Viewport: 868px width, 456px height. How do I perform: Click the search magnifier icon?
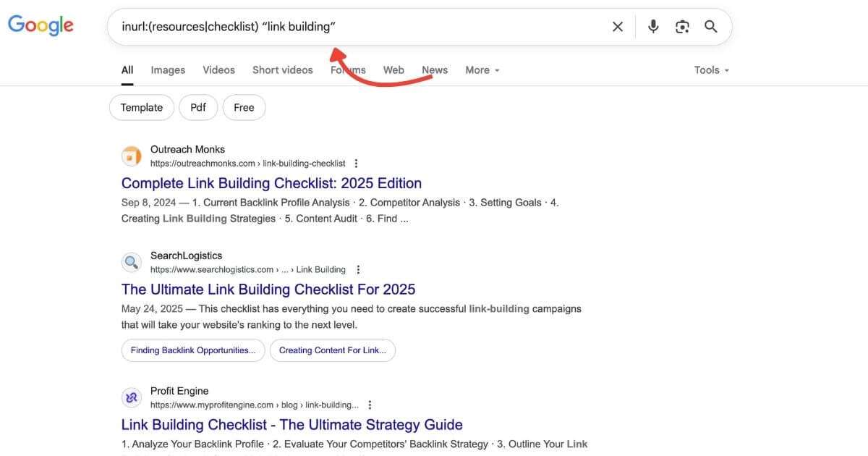click(710, 26)
